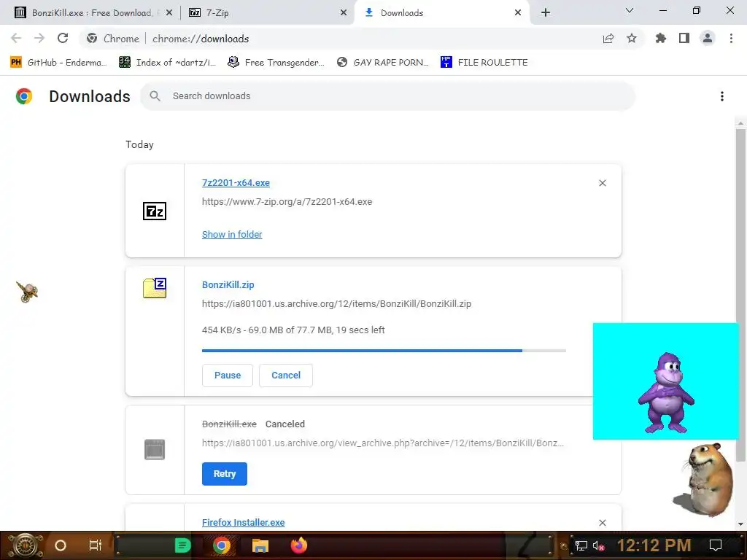Pause the BonziKill.zip download
The width and height of the screenshot is (747, 560).
228,376
